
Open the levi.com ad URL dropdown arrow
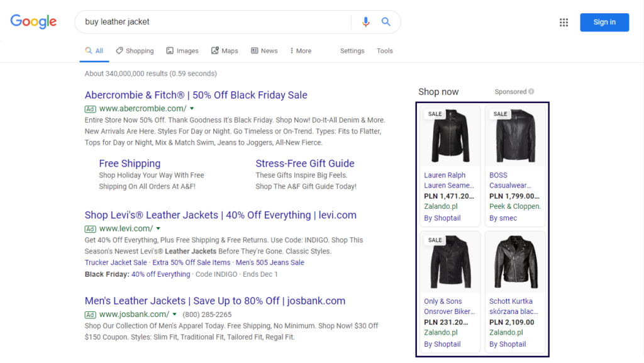[158, 228]
